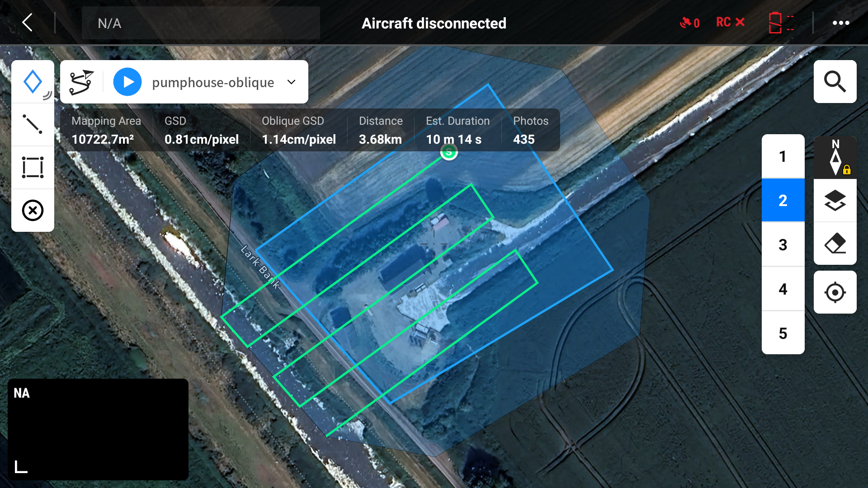Select the line segment drawing tool

tap(33, 124)
